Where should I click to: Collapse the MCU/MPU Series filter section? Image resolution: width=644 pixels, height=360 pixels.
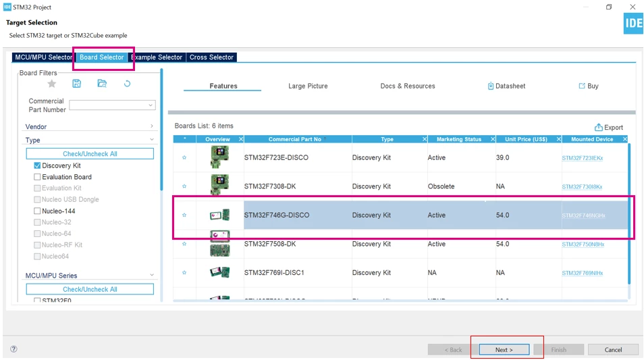pyautogui.click(x=152, y=275)
